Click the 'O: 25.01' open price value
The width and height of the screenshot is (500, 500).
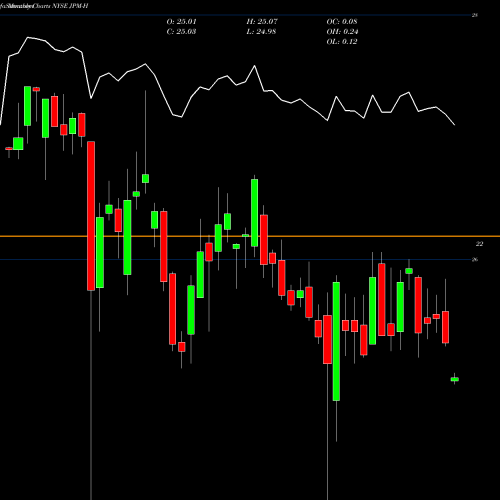[x=181, y=22]
